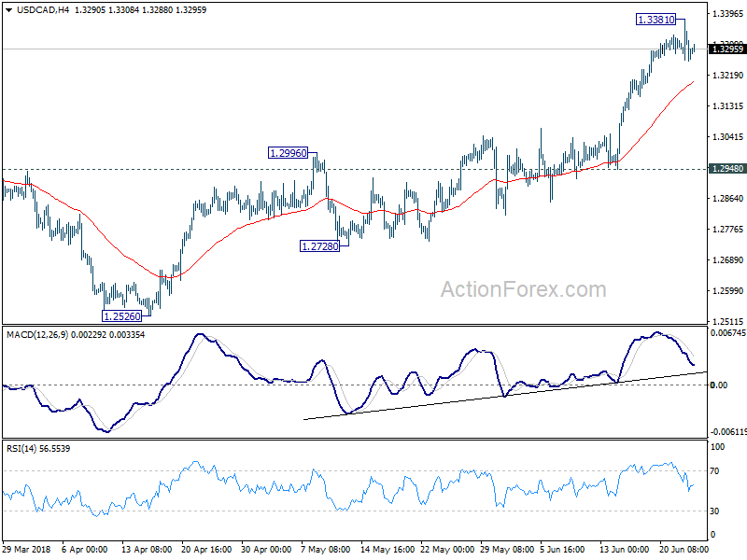747x560 pixels.
Task: Click the RSI scale value 70
Action: tap(714, 471)
